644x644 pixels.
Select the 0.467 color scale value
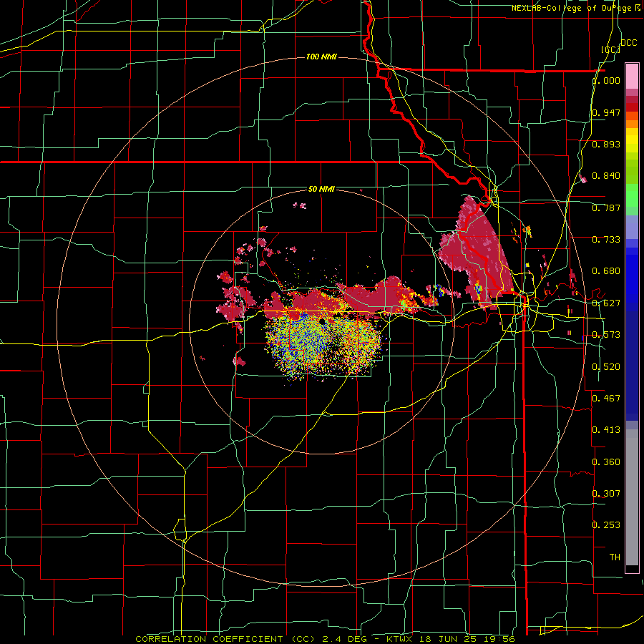coord(606,398)
